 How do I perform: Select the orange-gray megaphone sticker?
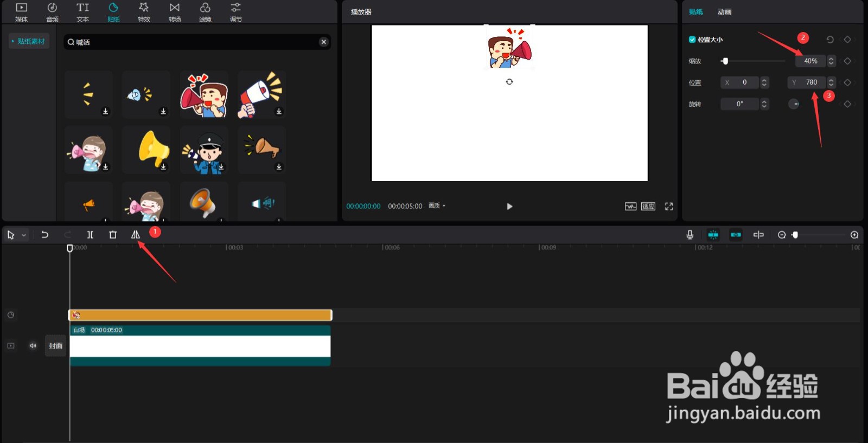[x=204, y=202]
